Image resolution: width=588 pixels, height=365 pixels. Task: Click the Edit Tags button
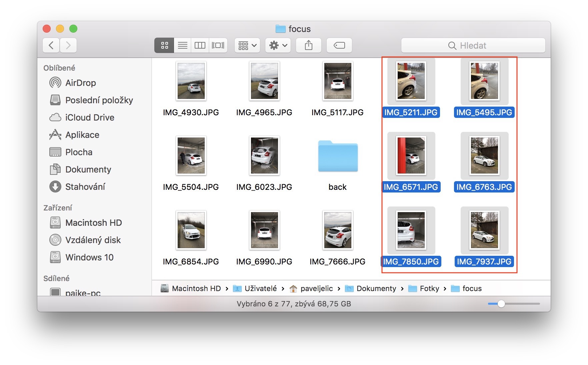[339, 45]
